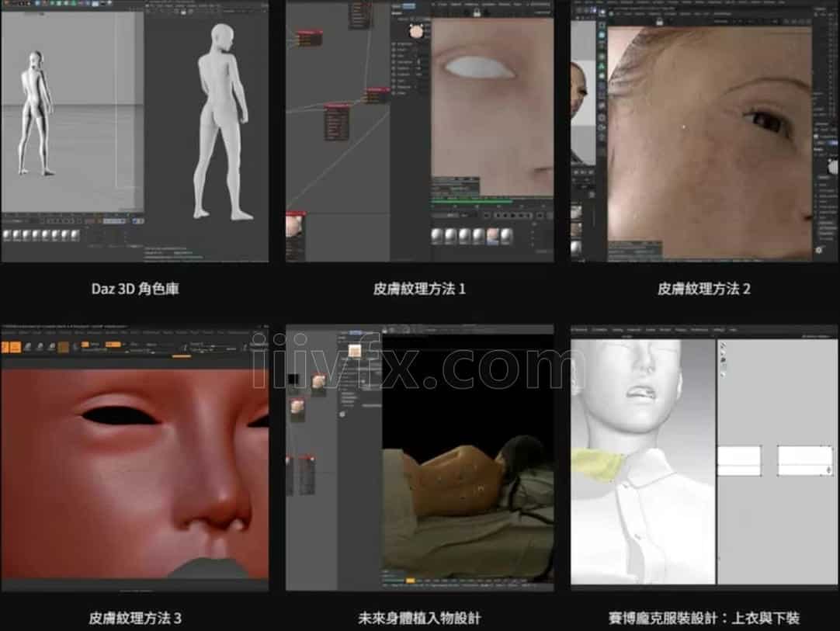Click the lock icon in 皮膚紋理方法 2 screenshot
This screenshot has height=631, width=840.
(x=659, y=22)
